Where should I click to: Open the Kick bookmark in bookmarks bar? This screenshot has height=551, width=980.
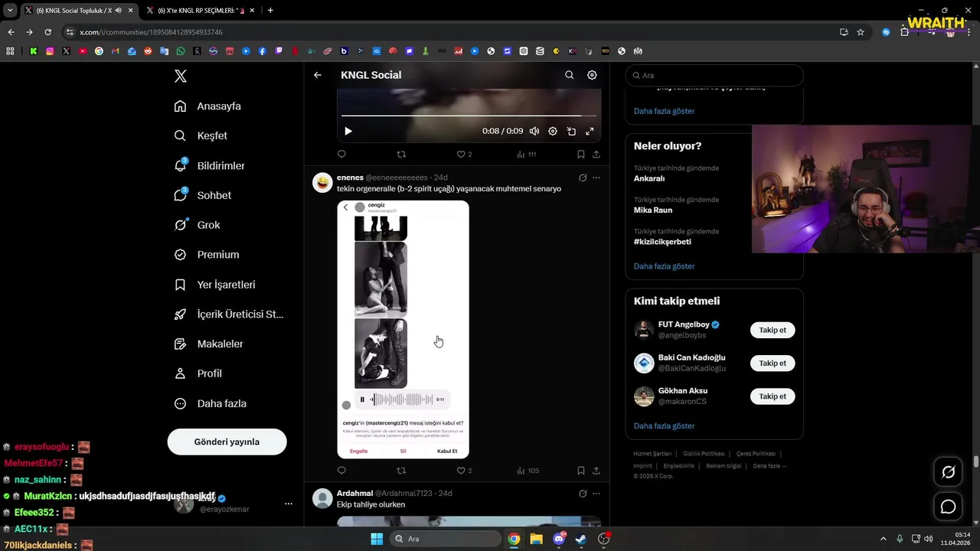point(34,51)
